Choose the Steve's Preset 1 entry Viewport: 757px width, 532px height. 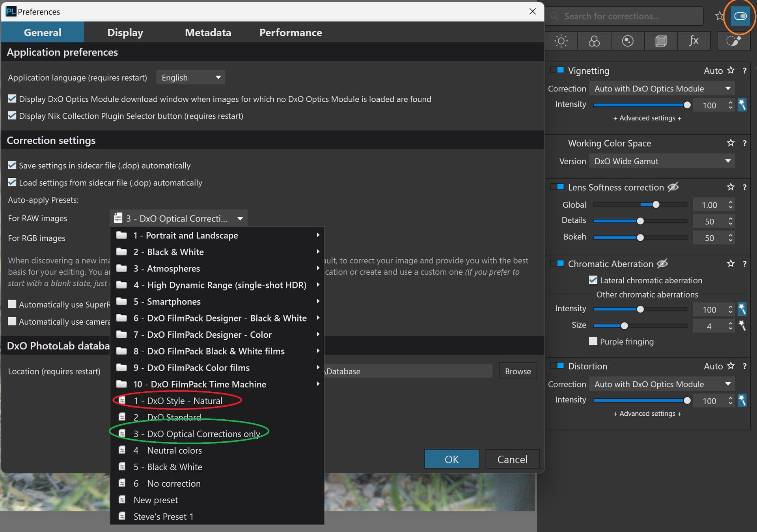pyautogui.click(x=217, y=517)
